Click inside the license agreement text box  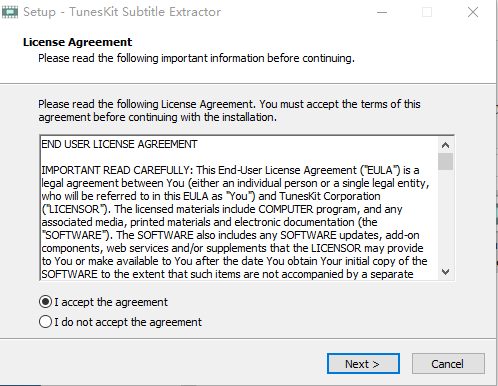pos(239,208)
